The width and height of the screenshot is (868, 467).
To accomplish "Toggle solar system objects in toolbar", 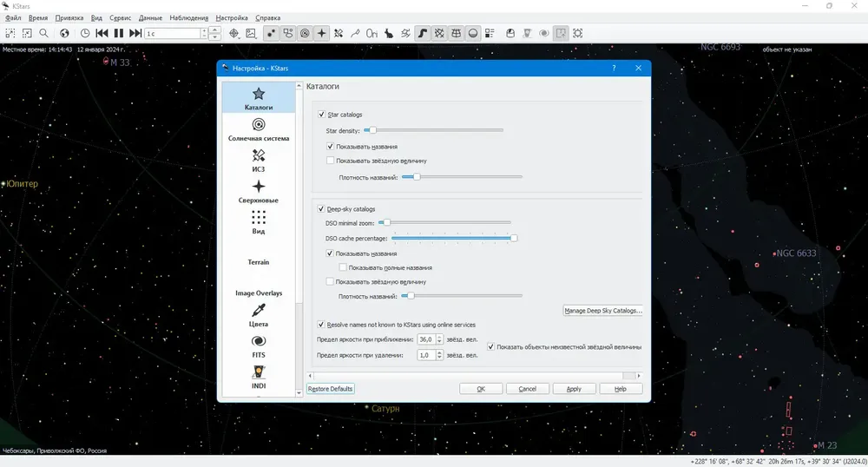I will pos(305,33).
